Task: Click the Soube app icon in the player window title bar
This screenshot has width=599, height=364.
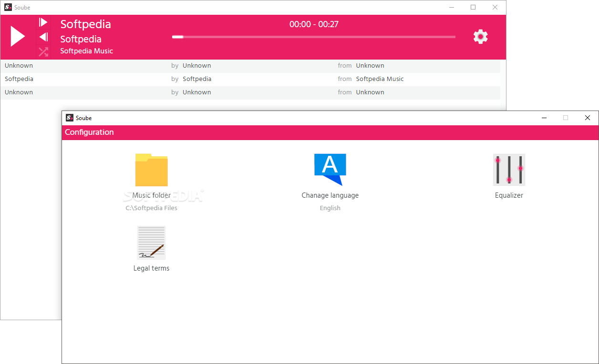Action: click(x=8, y=8)
